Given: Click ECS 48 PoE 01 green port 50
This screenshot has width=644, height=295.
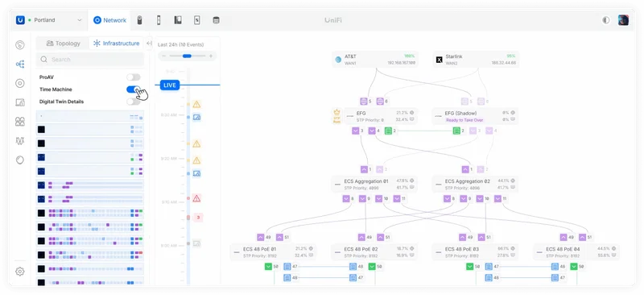Looking at the screenshot, I should coord(268,267).
